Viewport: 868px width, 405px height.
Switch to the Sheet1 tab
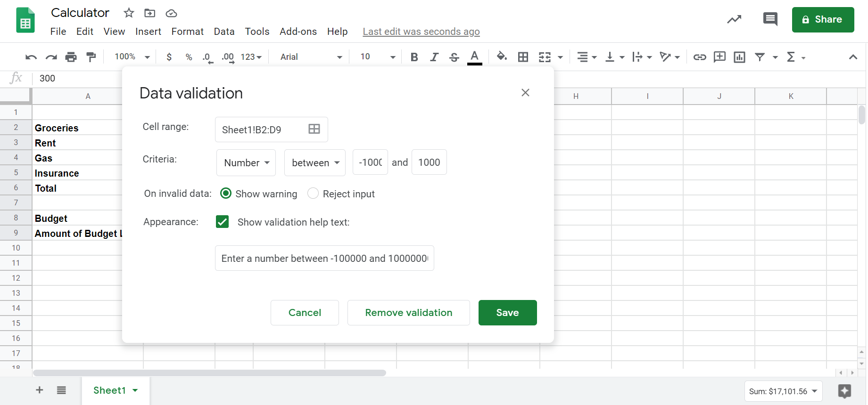110,390
